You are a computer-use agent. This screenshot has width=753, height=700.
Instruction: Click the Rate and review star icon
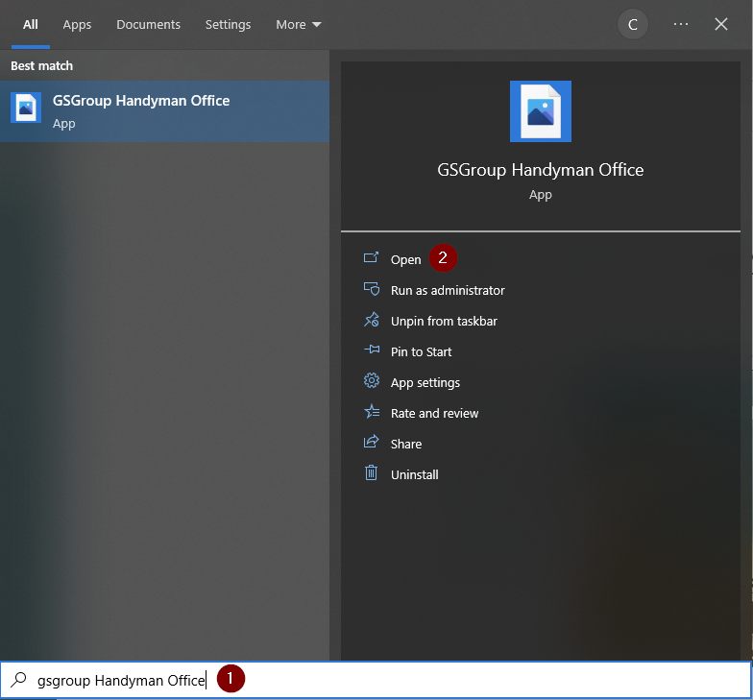pos(371,411)
